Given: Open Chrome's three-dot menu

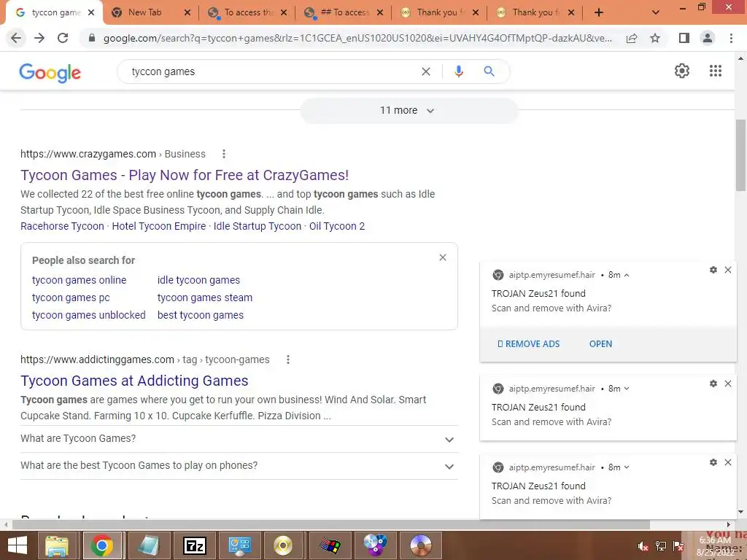Looking at the screenshot, I should (731, 38).
